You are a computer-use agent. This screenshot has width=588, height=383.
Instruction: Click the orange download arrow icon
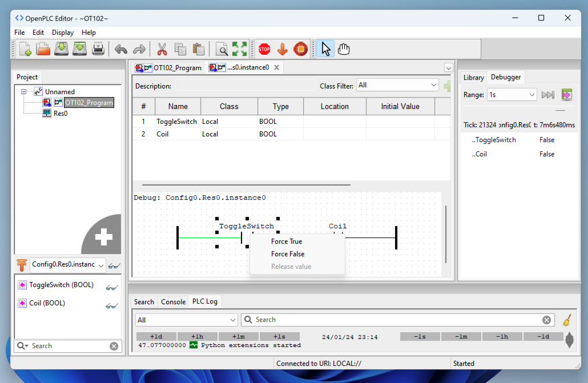[x=283, y=49]
